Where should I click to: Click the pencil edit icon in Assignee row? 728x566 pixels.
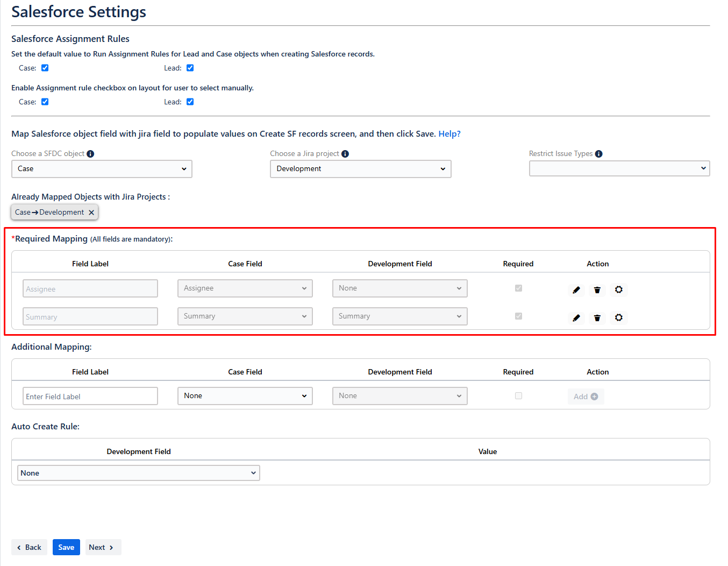576,290
